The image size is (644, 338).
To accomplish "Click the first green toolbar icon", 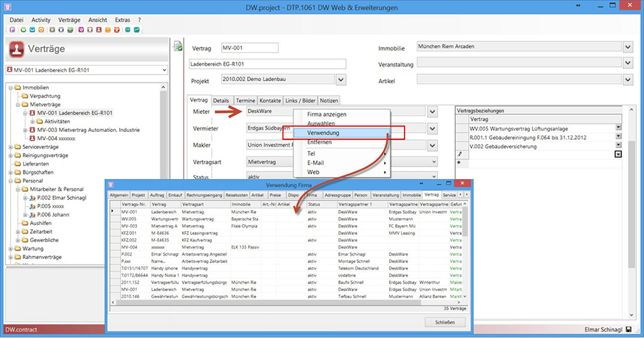I will (x=23, y=30).
